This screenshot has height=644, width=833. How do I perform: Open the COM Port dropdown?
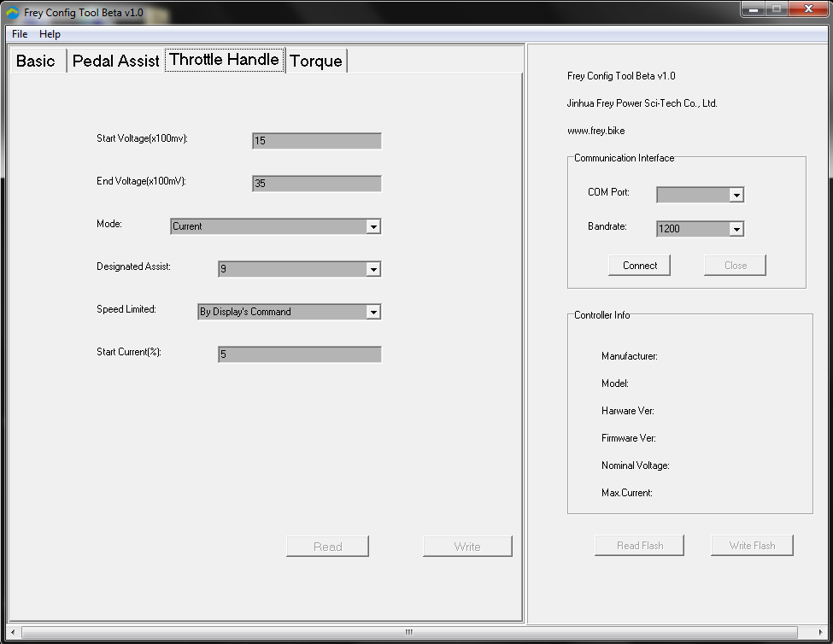[736, 194]
